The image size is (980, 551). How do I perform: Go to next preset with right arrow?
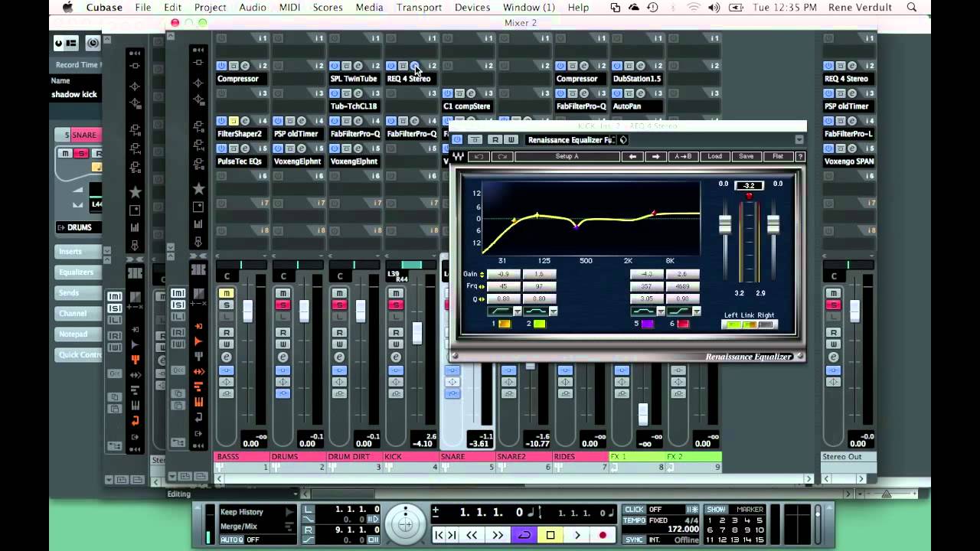click(x=655, y=156)
